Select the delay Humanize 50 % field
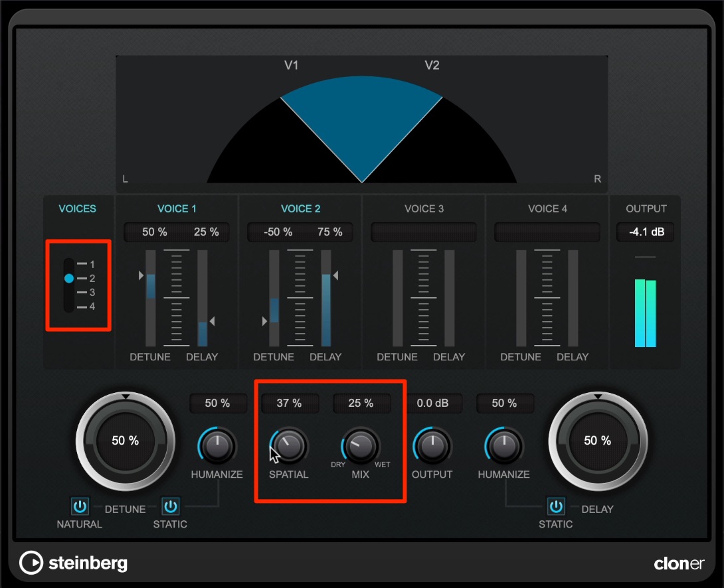 click(505, 403)
